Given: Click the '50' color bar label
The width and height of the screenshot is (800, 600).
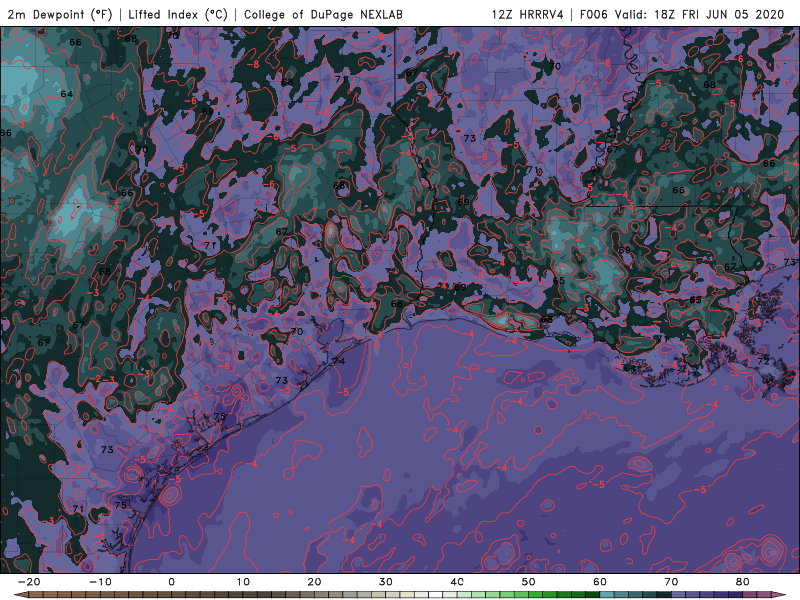Looking at the screenshot, I should 529,582.
